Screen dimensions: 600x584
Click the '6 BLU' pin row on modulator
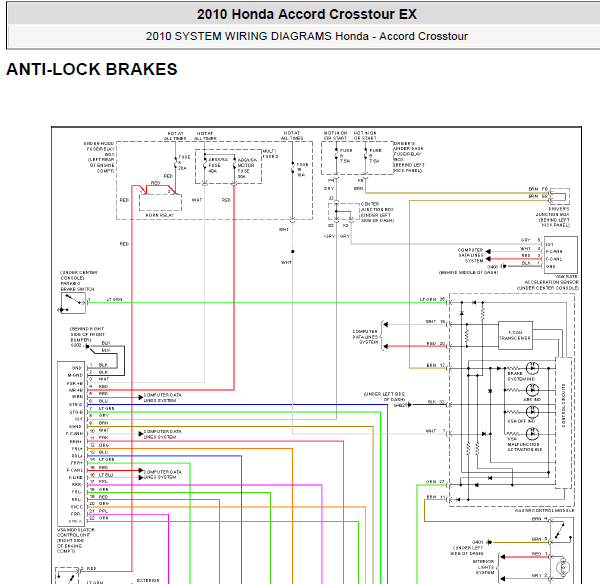point(99,401)
